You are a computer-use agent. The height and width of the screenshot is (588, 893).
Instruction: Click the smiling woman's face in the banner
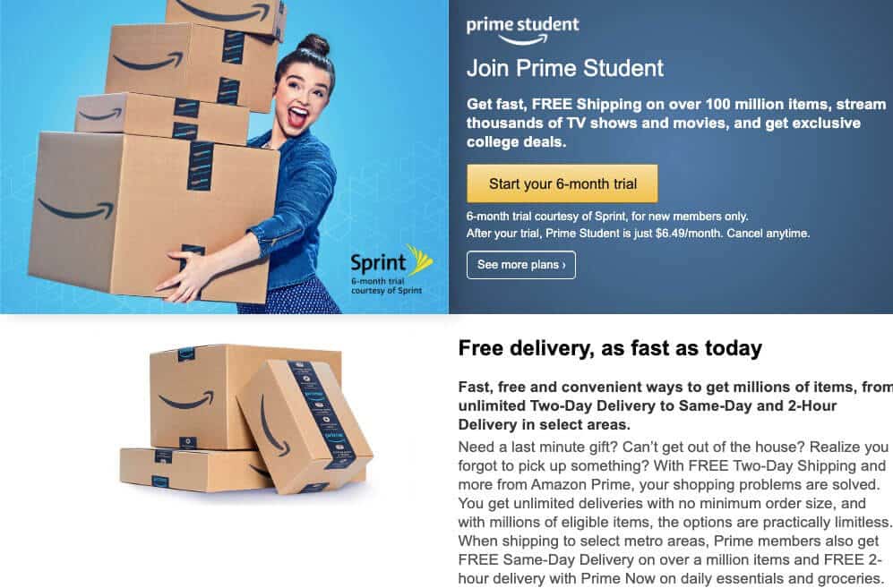tap(299, 98)
